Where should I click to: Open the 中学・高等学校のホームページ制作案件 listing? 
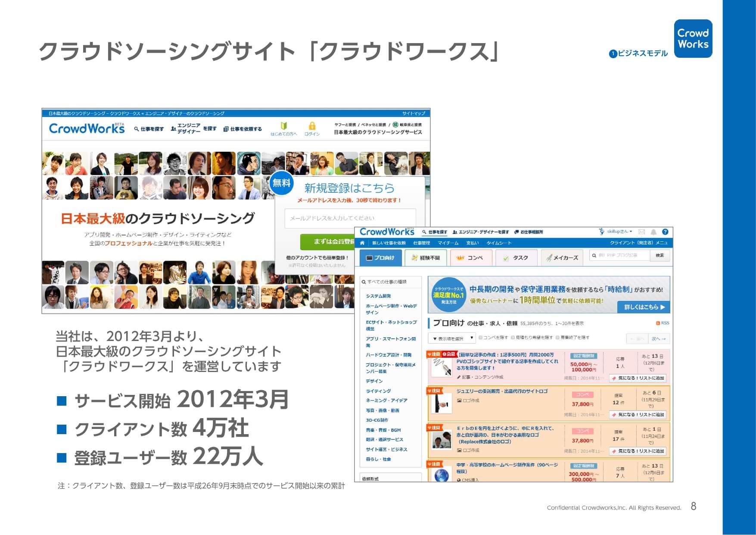point(507,468)
